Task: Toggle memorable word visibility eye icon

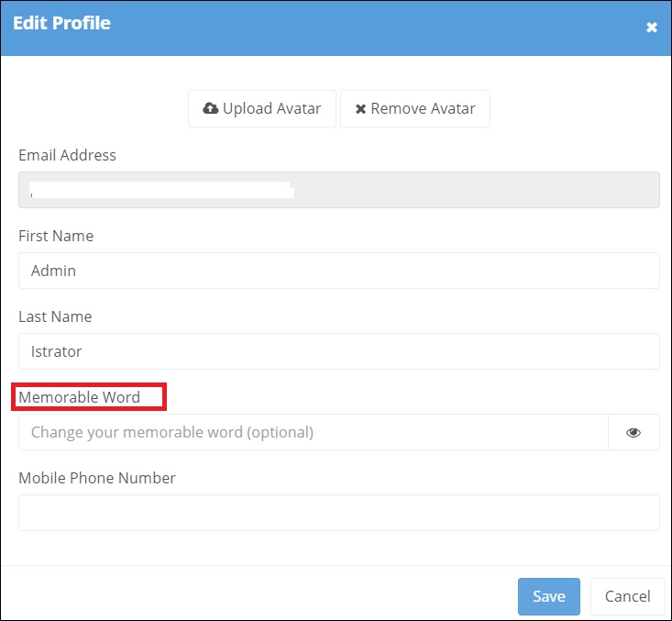Action: (x=633, y=432)
